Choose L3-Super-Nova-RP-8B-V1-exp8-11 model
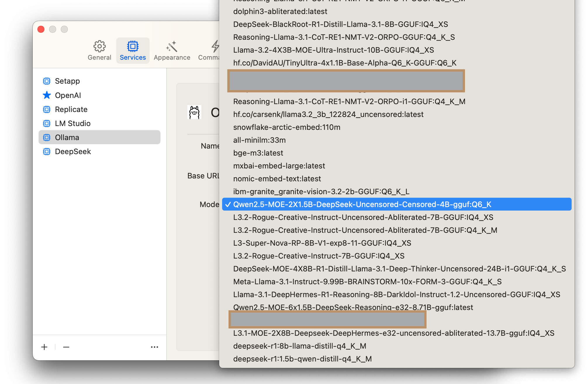The width and height of the screenshot is (588, 384). pyautogui.click(x=397, y=243)
